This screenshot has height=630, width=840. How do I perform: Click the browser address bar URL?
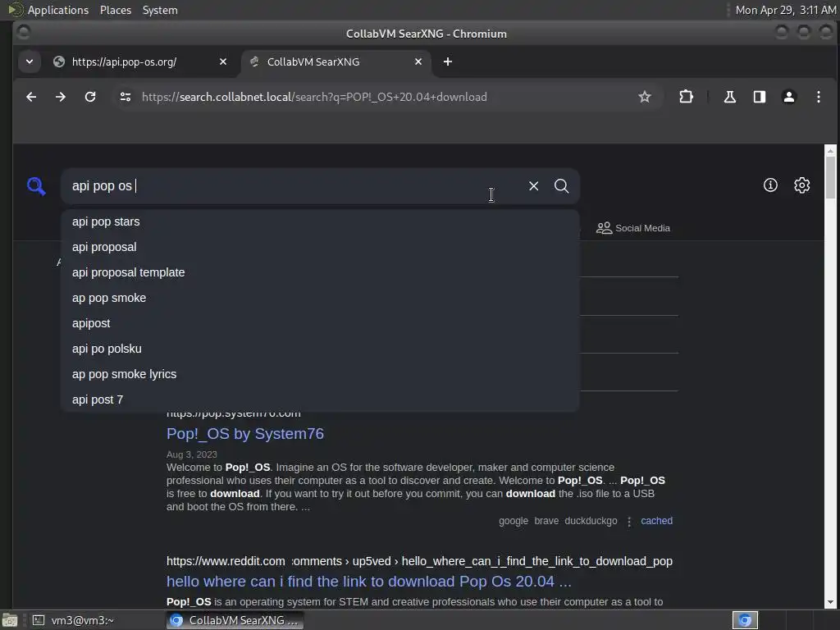pyautogui.click(x=314, y=97)
